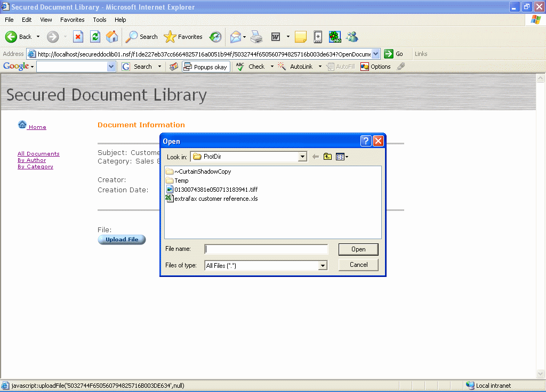Image resolution: width=546 pixels, height=392 pixels.
Task: Click the IE Refresh toolbar icon
Action: tap(95, 37)
